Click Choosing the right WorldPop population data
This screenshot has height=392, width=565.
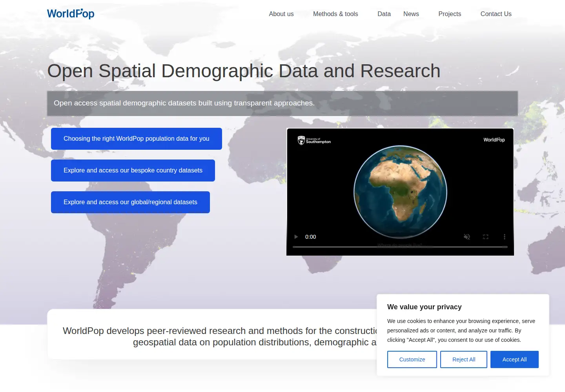(x=137, y=139)
